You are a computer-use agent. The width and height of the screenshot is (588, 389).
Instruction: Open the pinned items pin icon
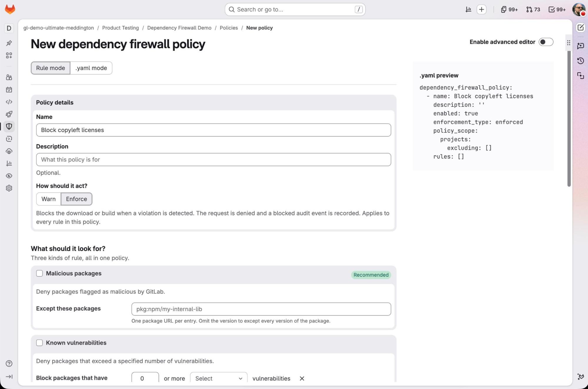[9, 43]
